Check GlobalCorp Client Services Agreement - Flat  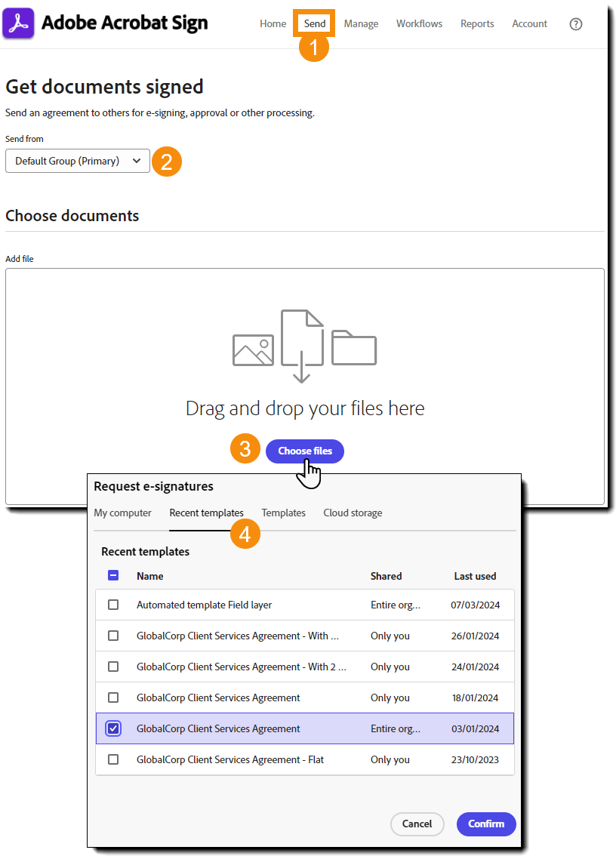tap(113, 759)
